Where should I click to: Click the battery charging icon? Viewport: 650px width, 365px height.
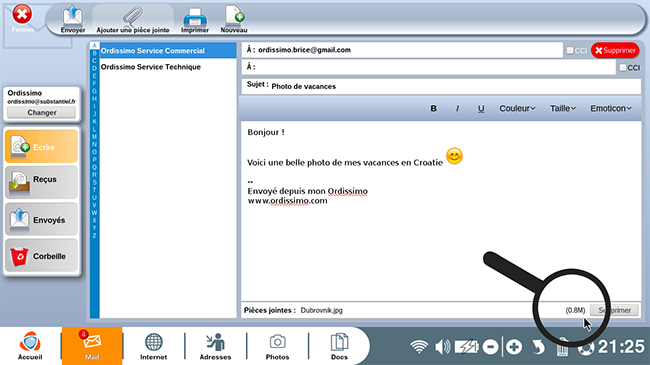click(466, 347)
